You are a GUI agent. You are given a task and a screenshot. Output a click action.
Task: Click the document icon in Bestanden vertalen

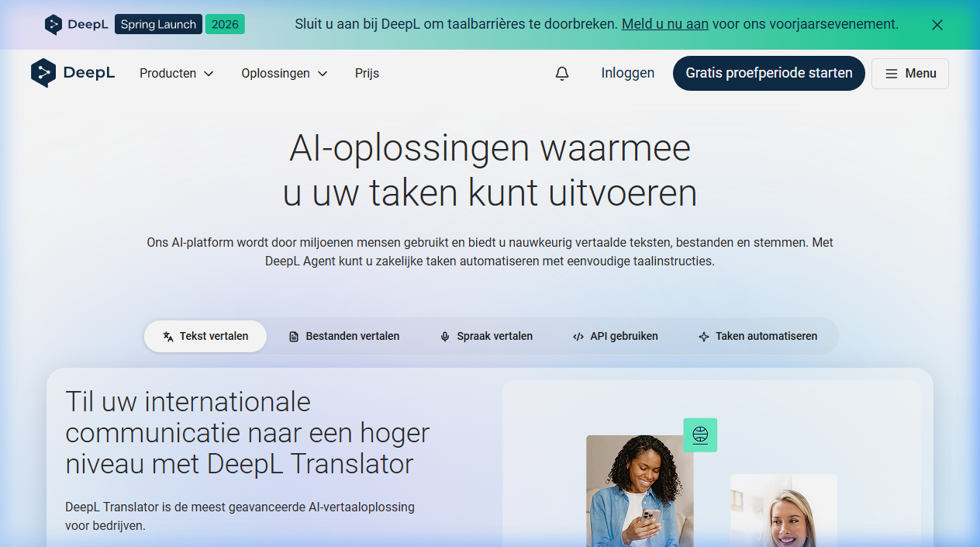click(x=294, y=337)
